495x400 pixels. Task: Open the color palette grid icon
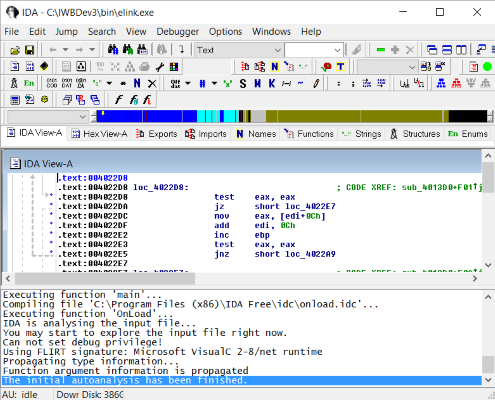click(x=174, y=67)
